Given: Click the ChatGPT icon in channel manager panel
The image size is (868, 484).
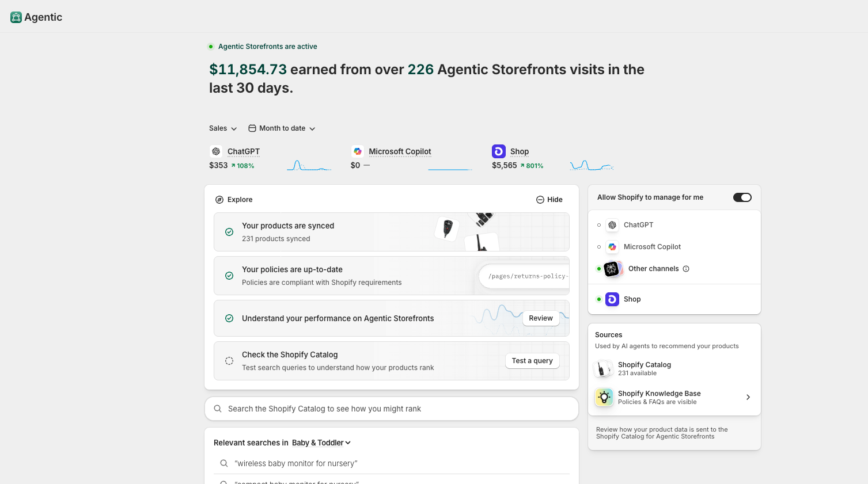Looking at the screenshot, I should 612,225.
